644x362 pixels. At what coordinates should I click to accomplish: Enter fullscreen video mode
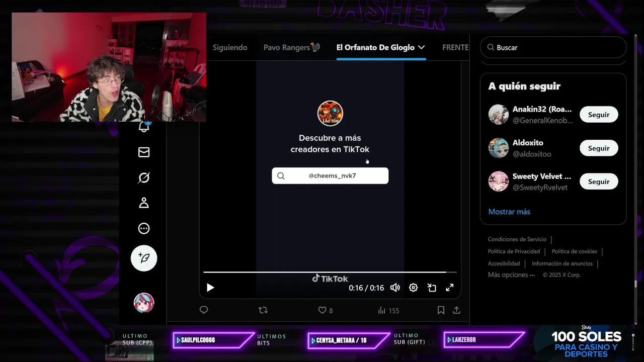tap(450, 288)
